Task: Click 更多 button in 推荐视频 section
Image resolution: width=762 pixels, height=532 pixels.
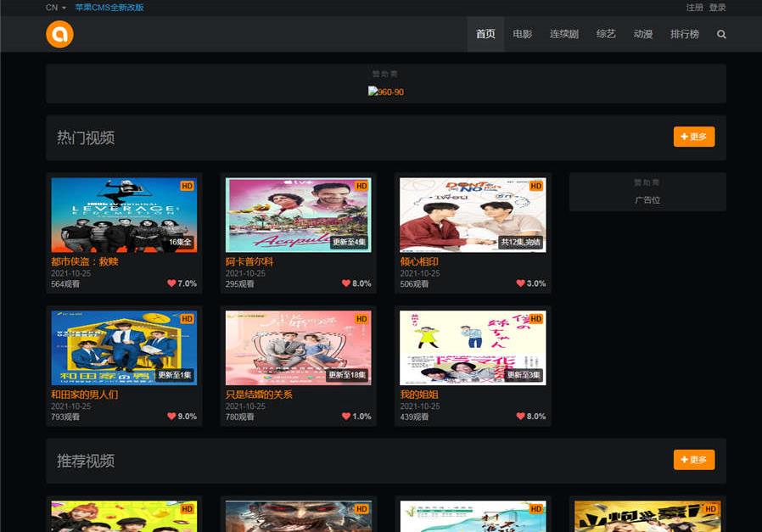Action: click(x=694, y=460)
